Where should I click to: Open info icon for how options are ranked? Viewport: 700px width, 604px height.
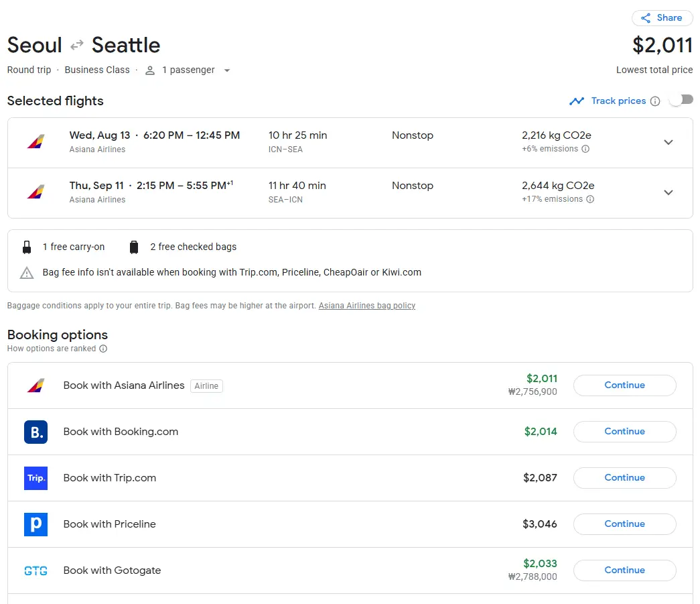click(x=103, y=349)
